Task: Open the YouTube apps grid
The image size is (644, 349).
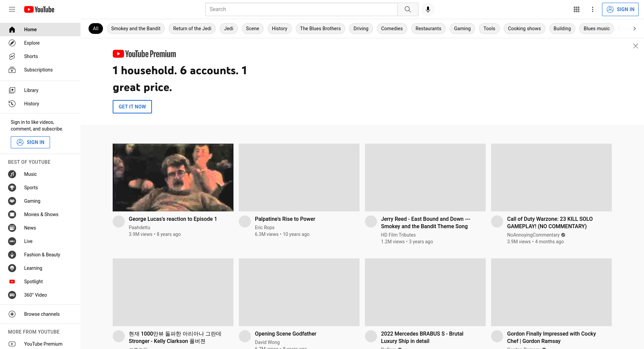Action: click(577, 9)
